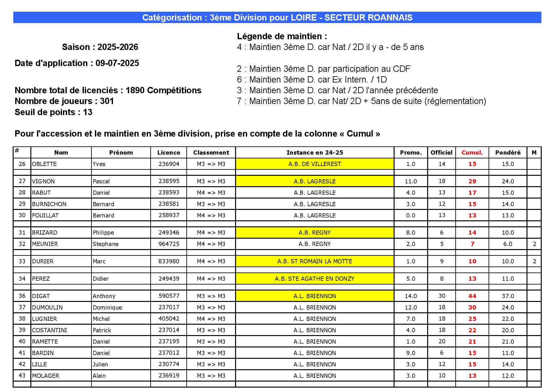The height and width of the screenshot is (392, 555).
Task: Click legend line '3 : Nat / 2D l'année précédente'
Action: point(337,90)
